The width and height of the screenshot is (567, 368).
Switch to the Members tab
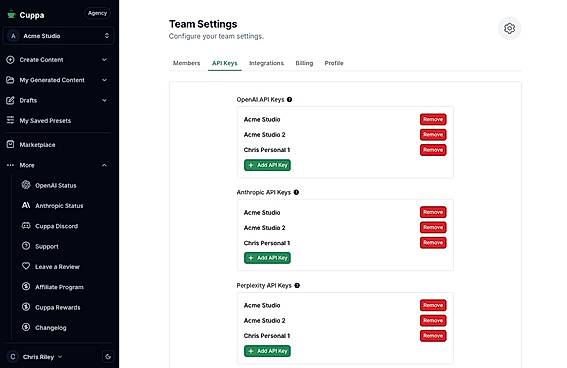click(186, 63)
